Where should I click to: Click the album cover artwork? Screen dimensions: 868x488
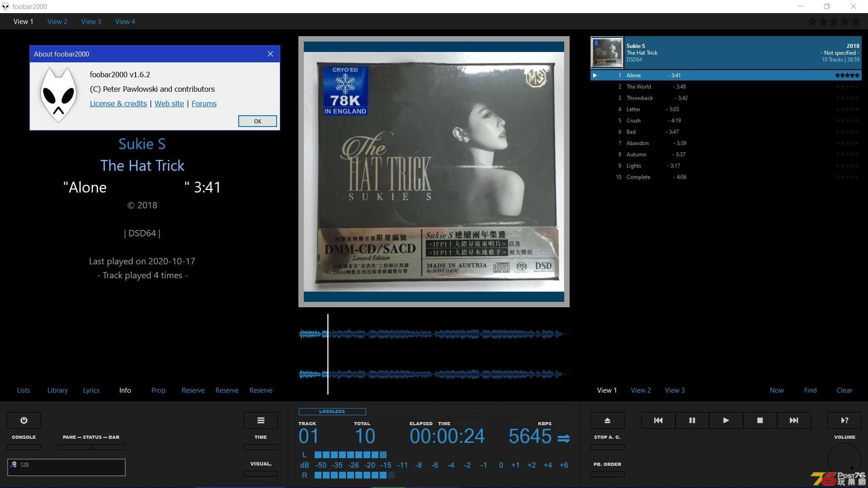(434, 172)
